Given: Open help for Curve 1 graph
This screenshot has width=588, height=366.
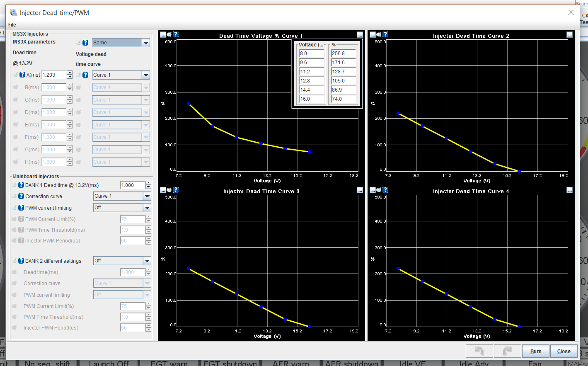Looking at the screenshot, I should point(176,34).
